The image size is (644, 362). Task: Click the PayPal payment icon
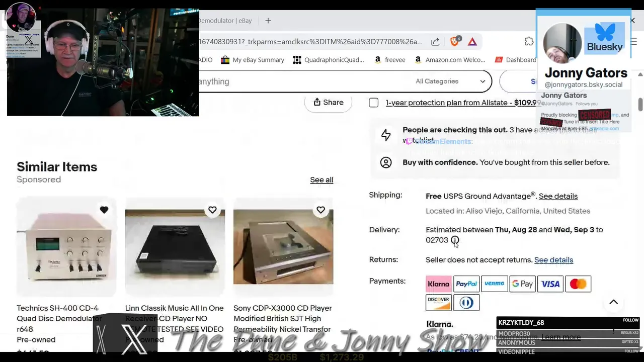[x=466, y=284]
